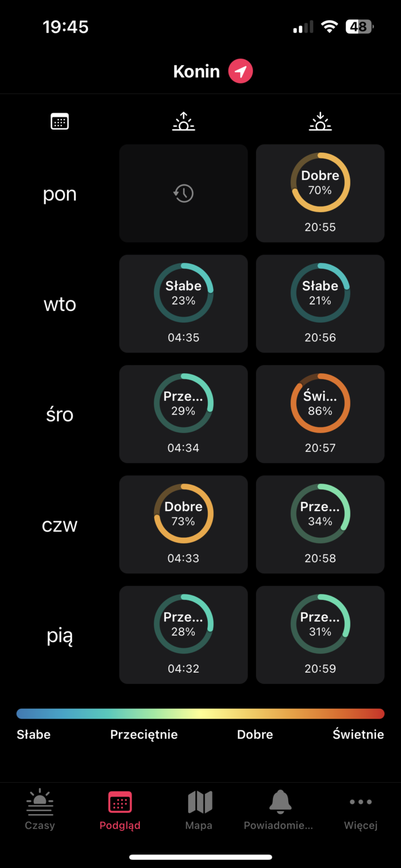Tap the sunrise icon column header
Viewport: 401px width, 868px height.
(x=183, y=122)
